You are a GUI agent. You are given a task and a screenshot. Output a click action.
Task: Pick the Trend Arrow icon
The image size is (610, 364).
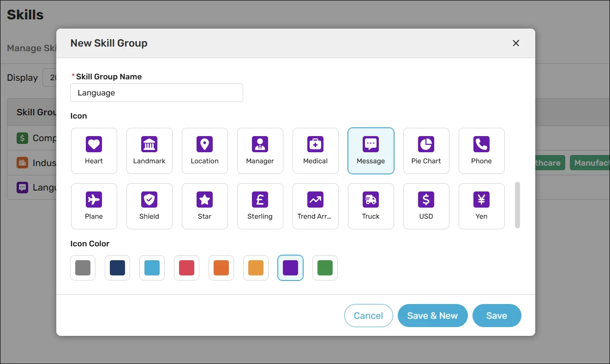pos(316,206)
